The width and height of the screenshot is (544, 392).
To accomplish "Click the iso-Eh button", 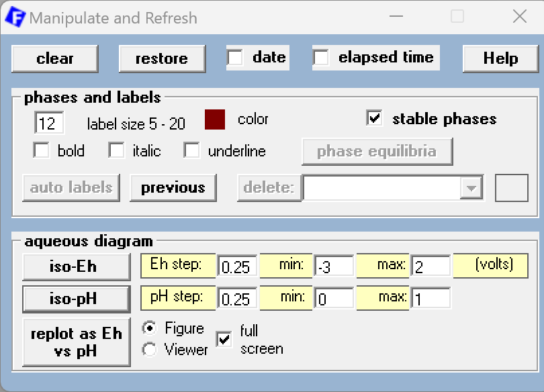I will (77, 267).
